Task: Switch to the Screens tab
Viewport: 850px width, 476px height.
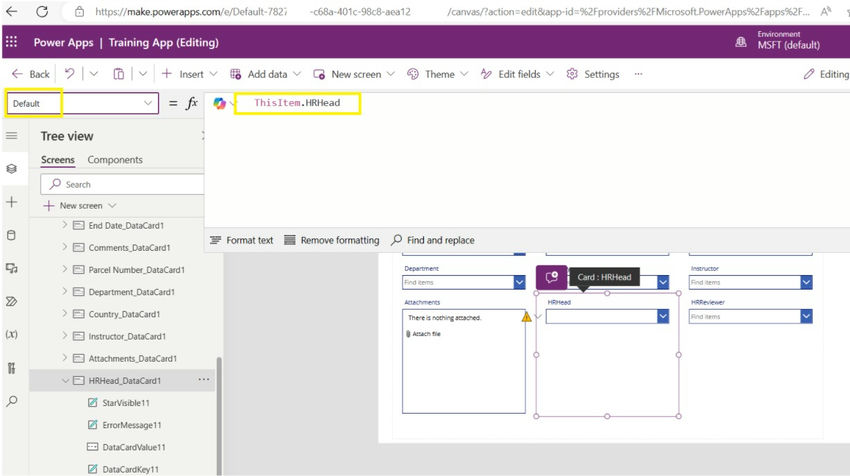Action: point(57,160)
